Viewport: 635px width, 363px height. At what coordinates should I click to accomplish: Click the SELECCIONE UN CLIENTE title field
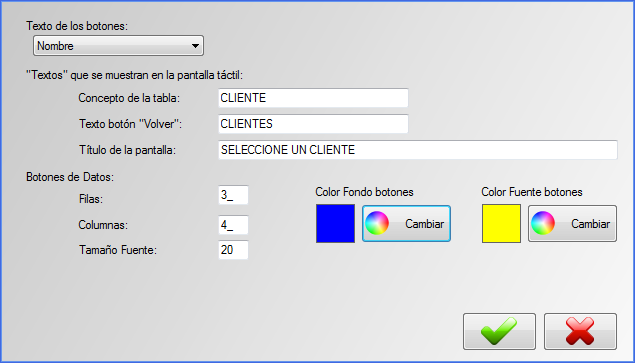[418, 150]
